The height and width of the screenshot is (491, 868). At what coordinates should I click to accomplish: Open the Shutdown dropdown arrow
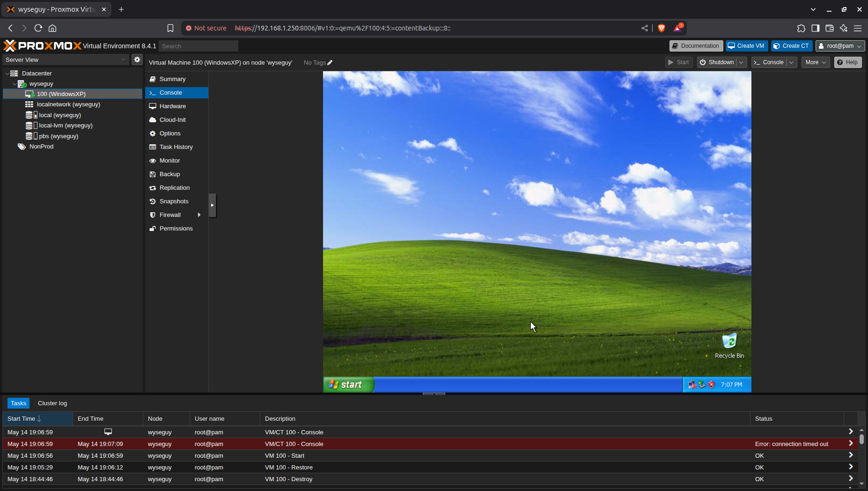[x=741, y=62]
